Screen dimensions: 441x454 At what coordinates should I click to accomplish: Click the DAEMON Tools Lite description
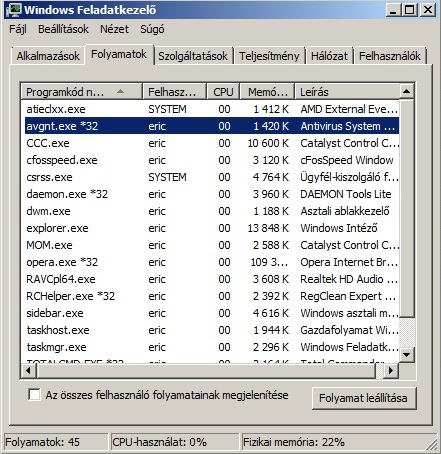tap(346, 194)
